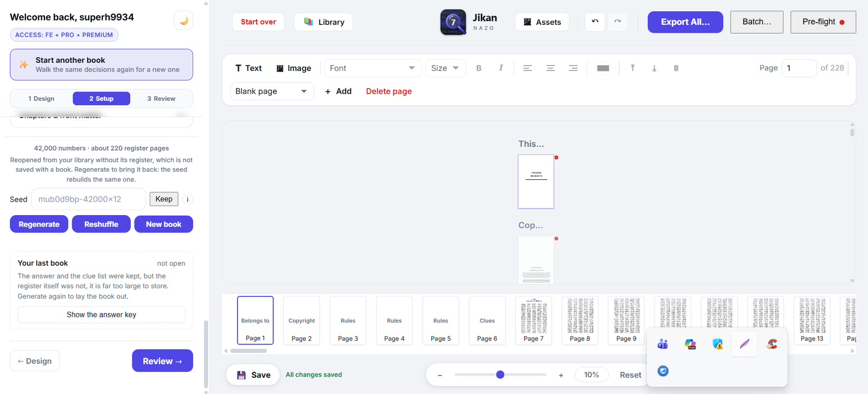Viewport: 868px width, 394px height.
Task: Open the Size dropdown
Action: (x=445, y=68)
